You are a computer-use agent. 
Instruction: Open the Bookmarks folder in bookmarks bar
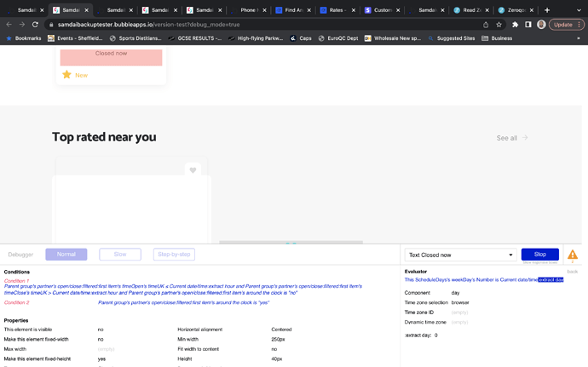tap(24, 38)
